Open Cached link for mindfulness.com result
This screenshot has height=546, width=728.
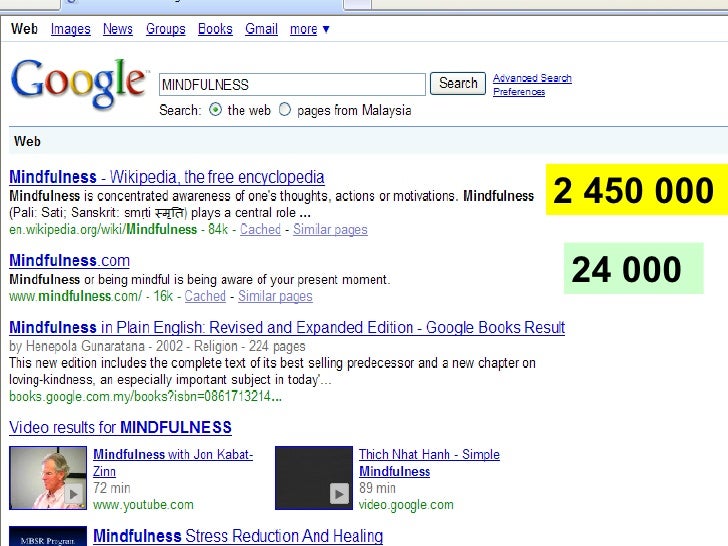[205, 296]
